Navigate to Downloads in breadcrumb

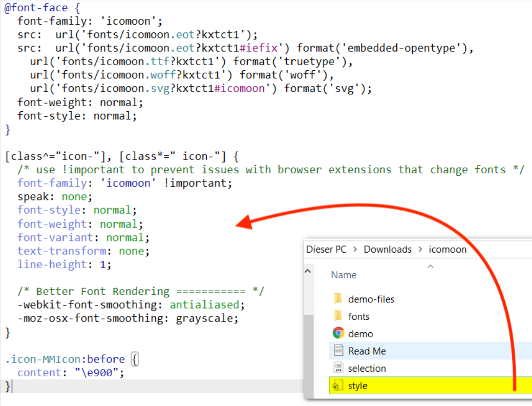pyautogui.click(x=388, y=249)
